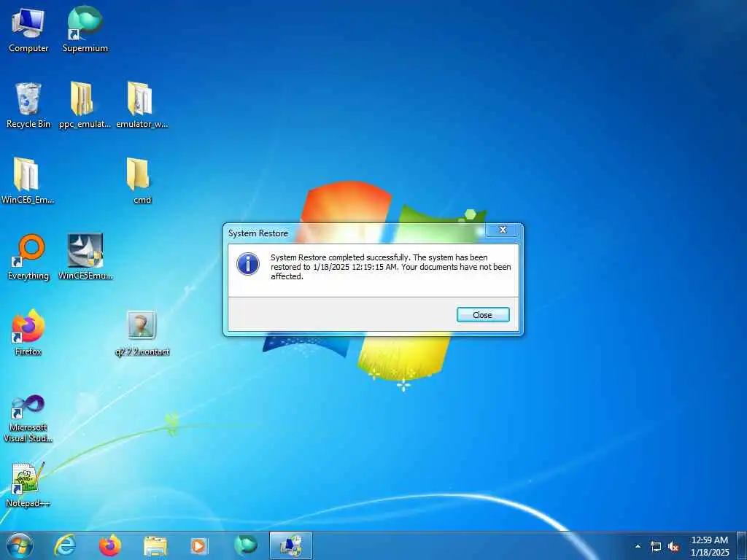Select the Recycle Bin icon
The width and height of the screenshot is (747, 560).
(28, 106)
